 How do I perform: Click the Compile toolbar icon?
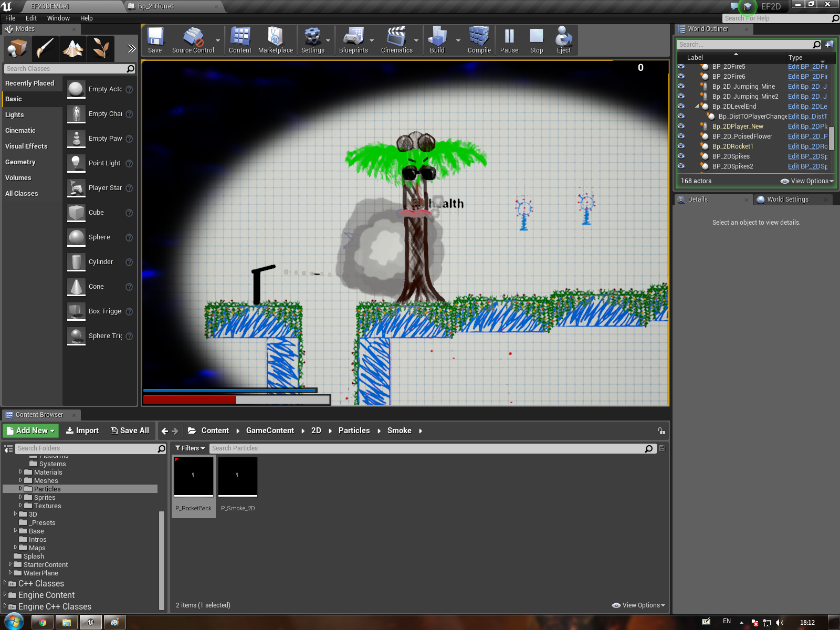479,40
